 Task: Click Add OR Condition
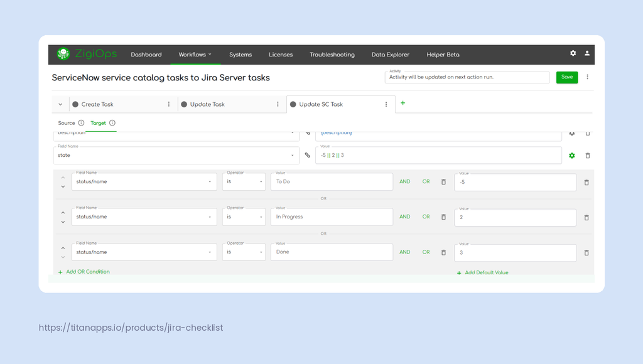pyautogui.click(x=84, y=272)
